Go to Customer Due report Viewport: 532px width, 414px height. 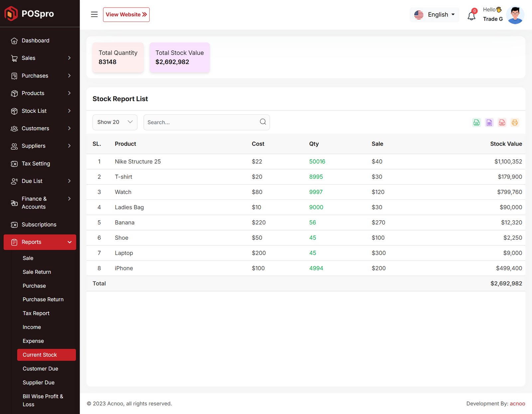coord(40,368)
